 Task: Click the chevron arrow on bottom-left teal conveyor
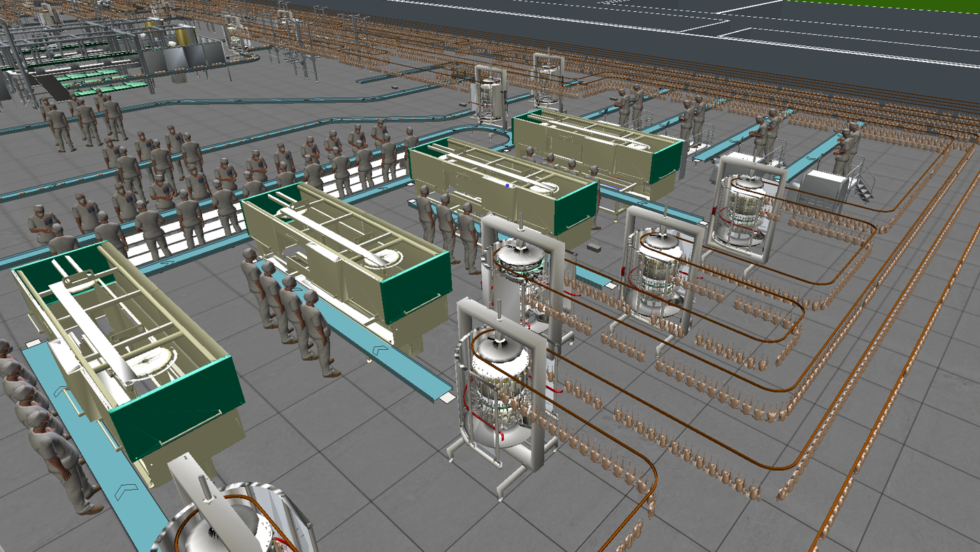point(126,492)
